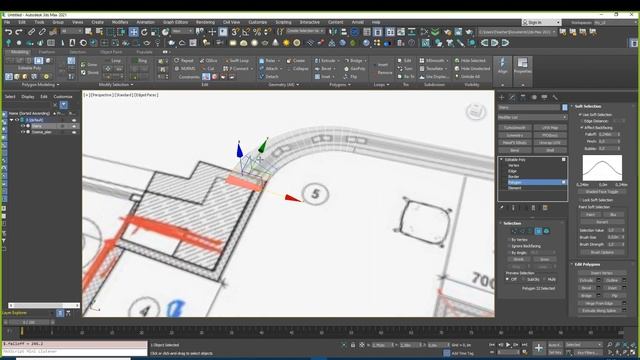Enable By Vertex checkbox
Screen dimensions: 640x360
pos(509,240)
